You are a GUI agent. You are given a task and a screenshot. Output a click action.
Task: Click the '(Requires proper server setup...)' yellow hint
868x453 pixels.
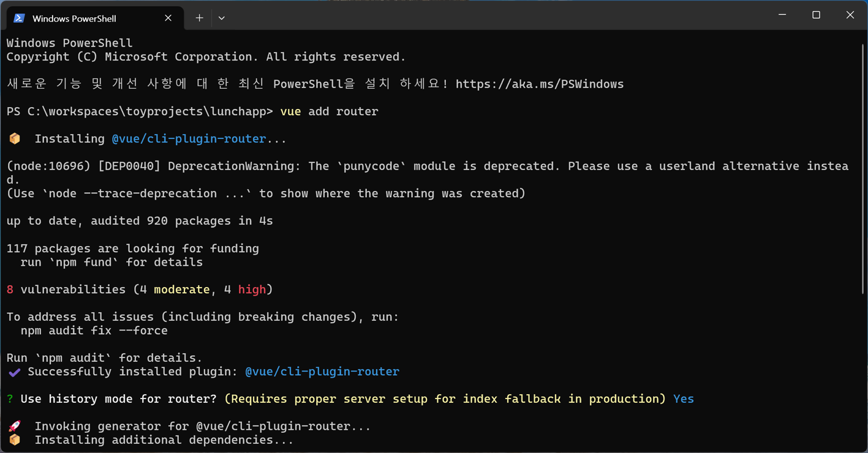(445, 399)
